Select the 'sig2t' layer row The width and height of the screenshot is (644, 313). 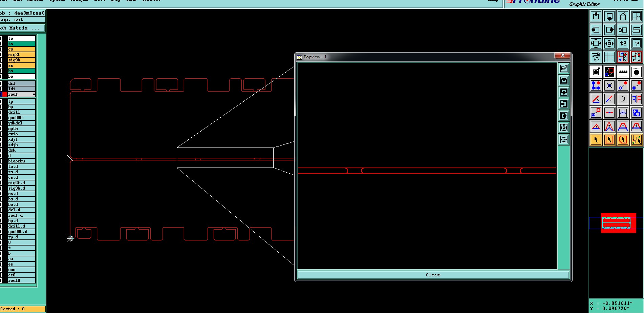click(21, 55)
